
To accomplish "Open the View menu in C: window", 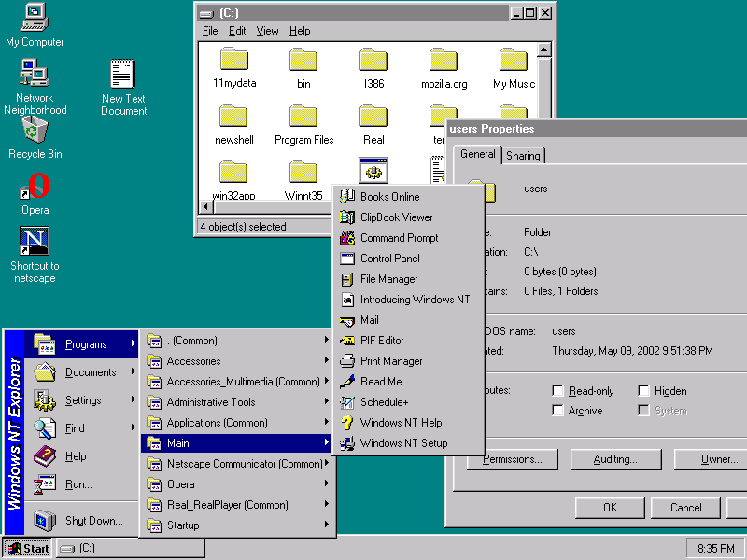I will pos(267,31).
